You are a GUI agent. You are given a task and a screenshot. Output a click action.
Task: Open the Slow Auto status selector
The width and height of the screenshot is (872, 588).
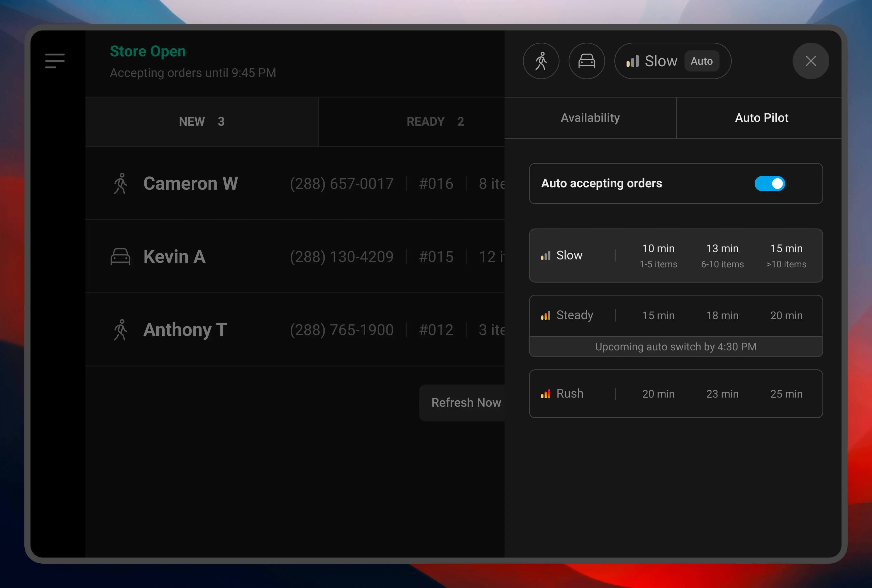pos(673,61)
